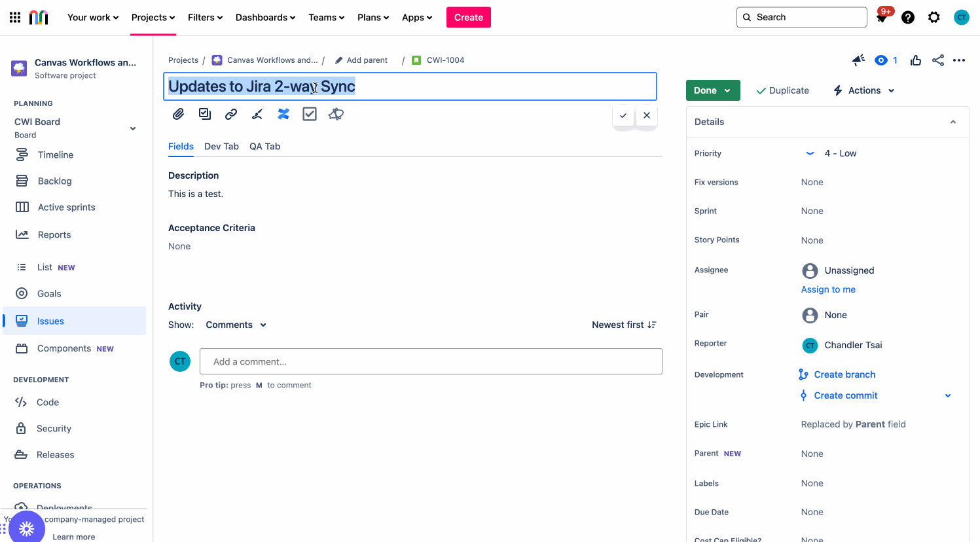Click the Add a comment field
Viewport: 980px width, 542px height.
[431, 361]
